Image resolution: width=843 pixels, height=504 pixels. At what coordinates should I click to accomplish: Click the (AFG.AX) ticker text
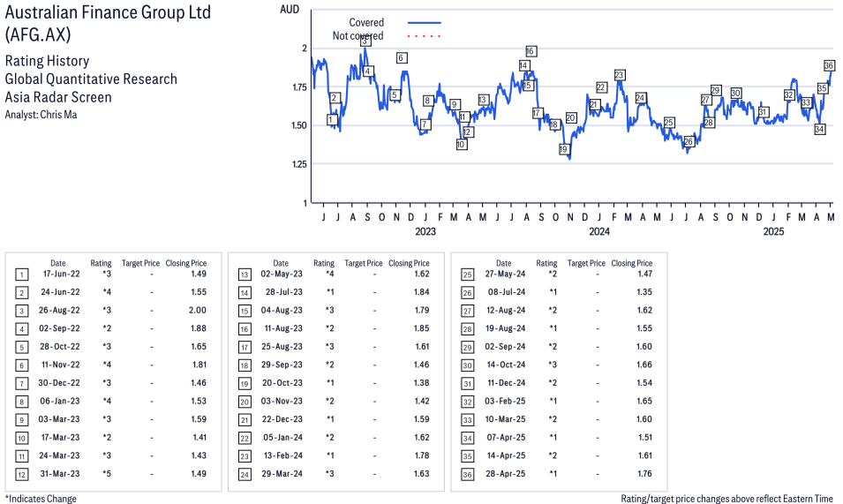(38, 35)
